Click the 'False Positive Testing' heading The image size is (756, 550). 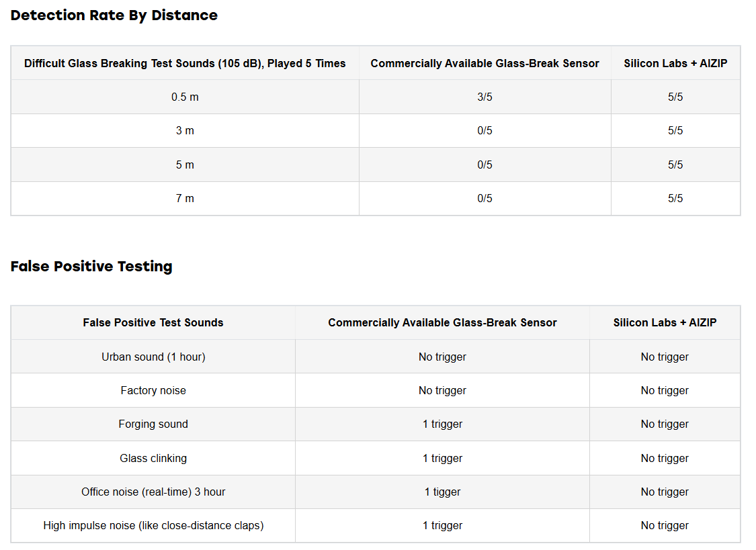click(x=91, y=267)
